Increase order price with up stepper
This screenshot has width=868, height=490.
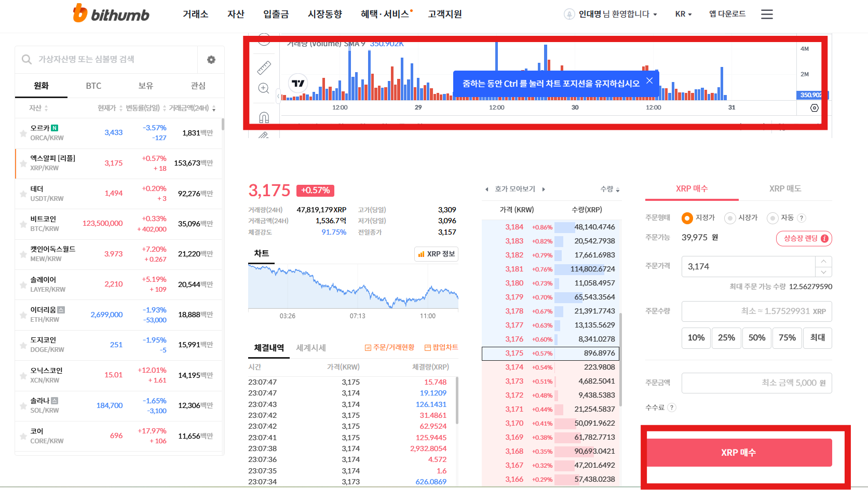click(824, 261)
